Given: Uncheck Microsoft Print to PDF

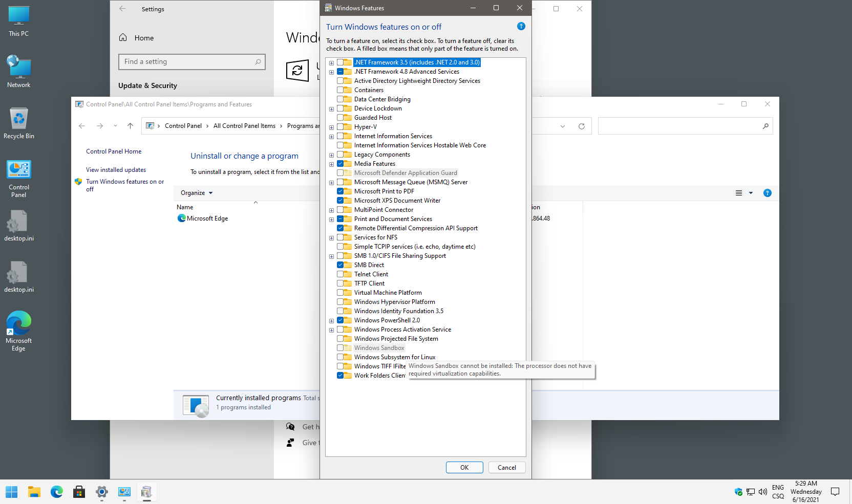Looking at the screenshot, I should tap(340, 191).
